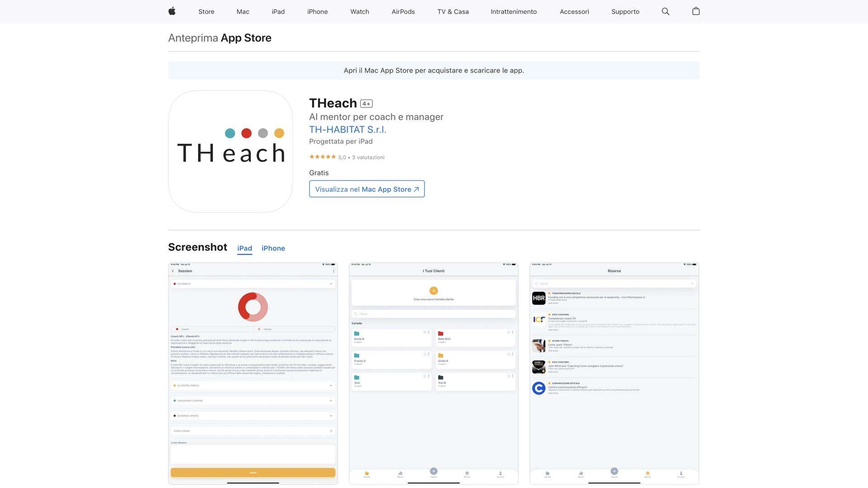Open the Intrattenimento menu item
Image resolution: width=868 pixels, height=488 pixels.
514,11
